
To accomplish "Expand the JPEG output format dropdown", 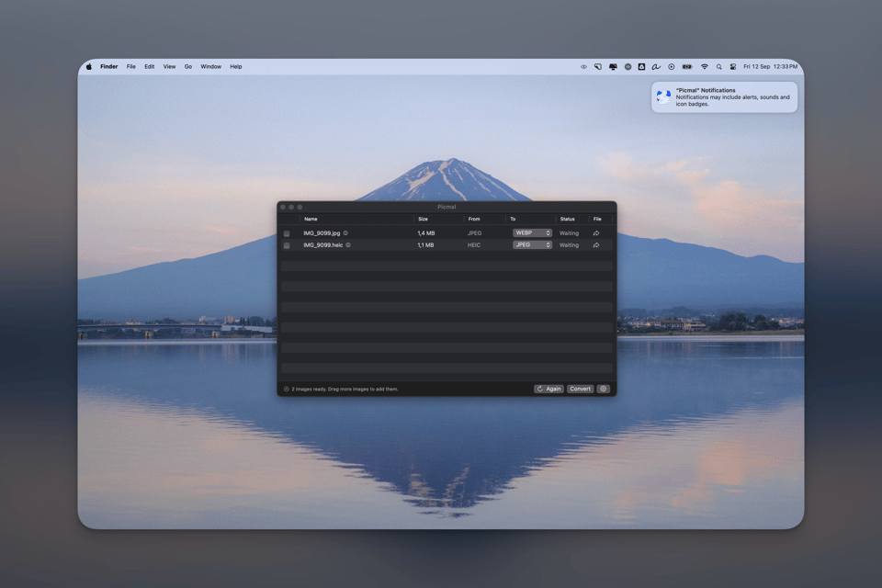I will [x=532, y=245].
